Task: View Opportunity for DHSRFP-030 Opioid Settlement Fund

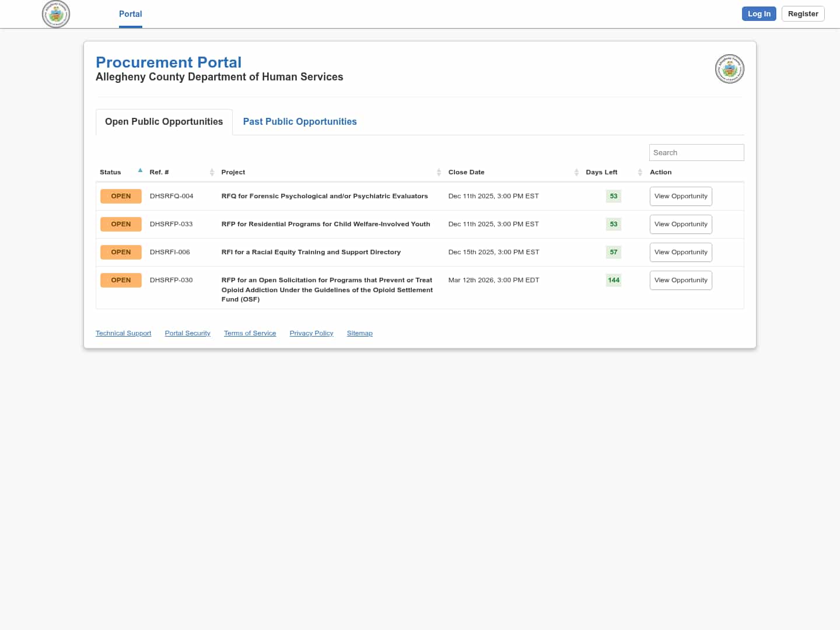Action: (680, 280)
